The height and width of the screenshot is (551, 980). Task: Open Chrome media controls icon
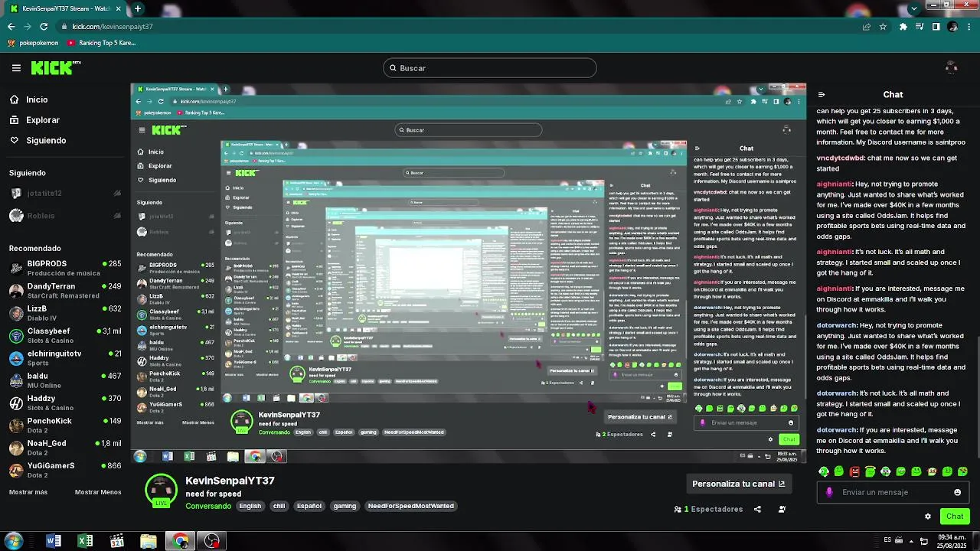point(920,26)
